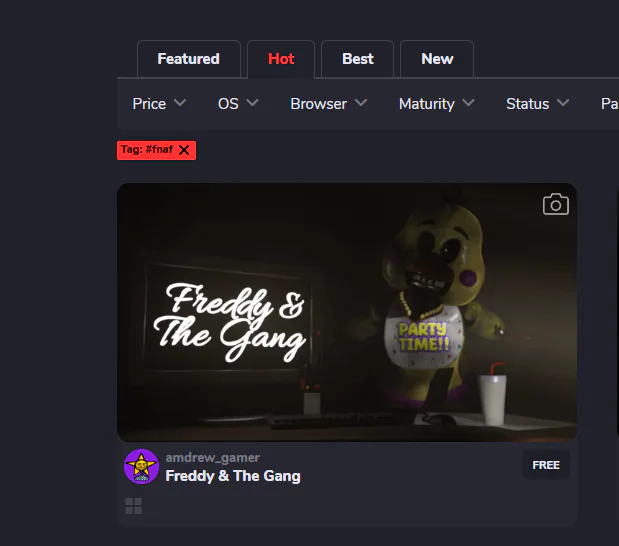Expand the Status filter dropdown
The image size is (619, 546).
(x=538, y=104)
